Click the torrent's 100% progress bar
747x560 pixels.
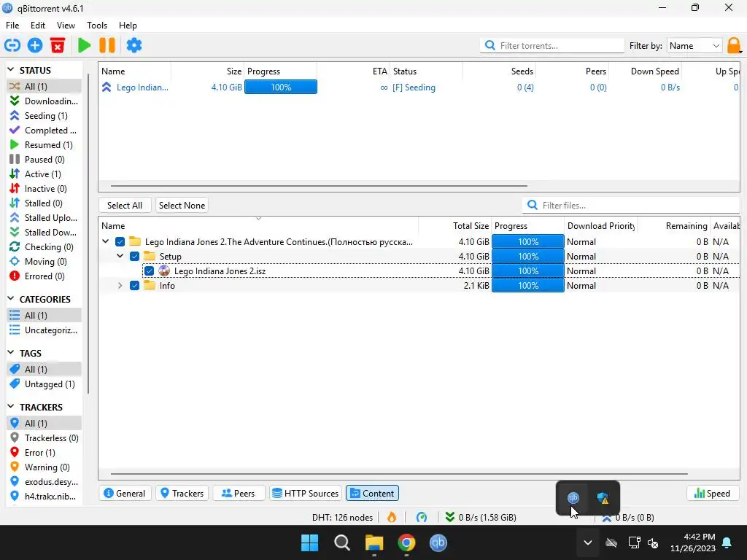(x=281, y=87)
